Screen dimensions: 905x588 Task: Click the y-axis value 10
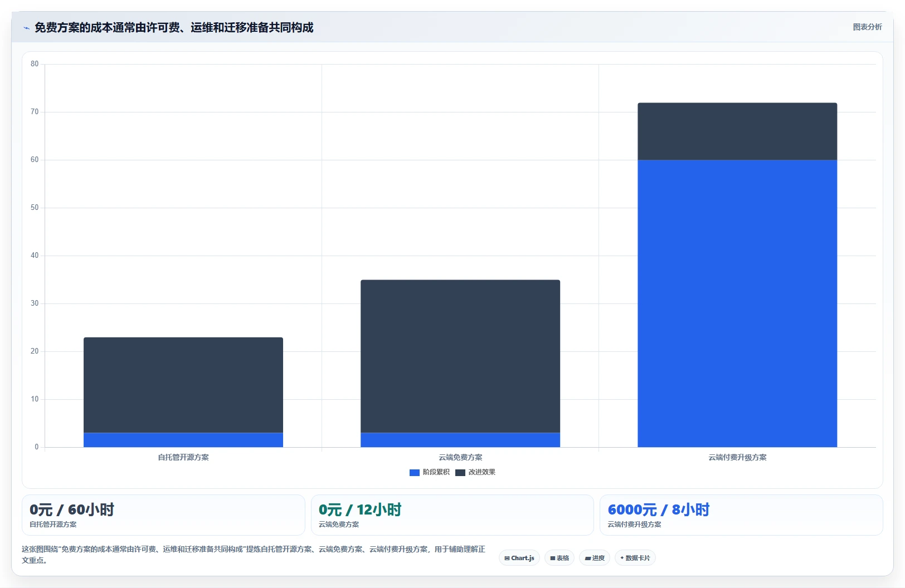[35, 399]
